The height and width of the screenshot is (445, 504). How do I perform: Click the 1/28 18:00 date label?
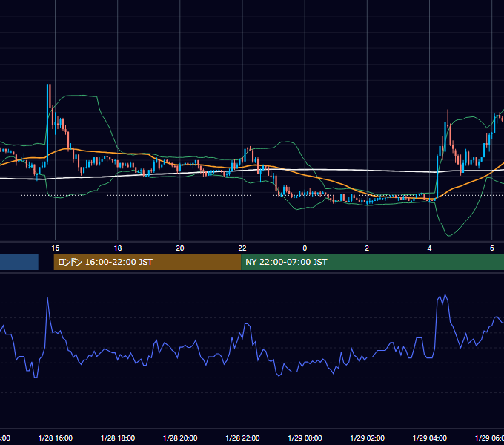click(x=118, y=438)
